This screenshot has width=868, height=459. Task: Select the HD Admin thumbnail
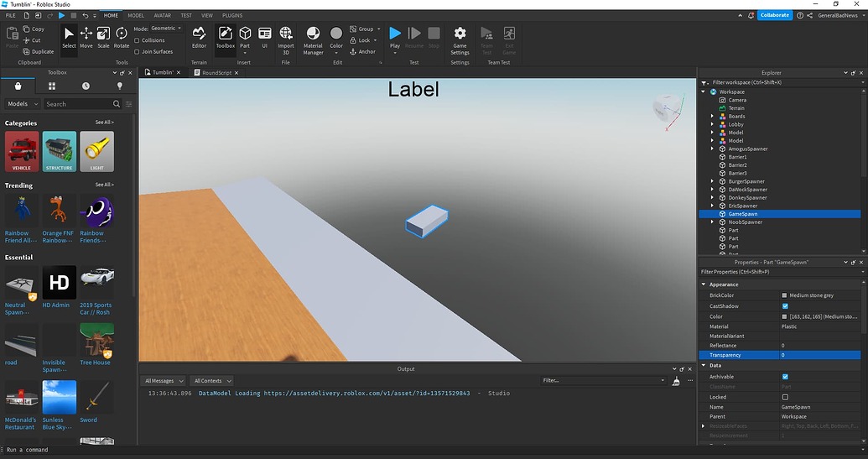pyautogui.click(x=60, y=283)
